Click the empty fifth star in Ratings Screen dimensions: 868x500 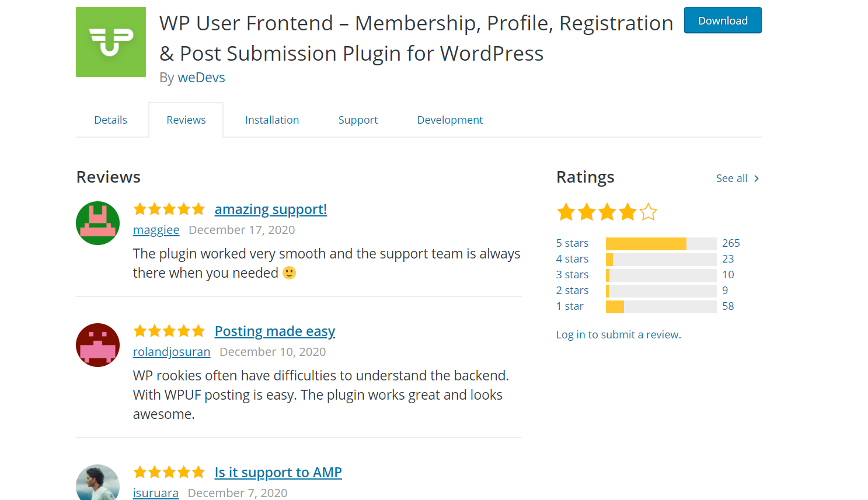(x=648, y=212)
